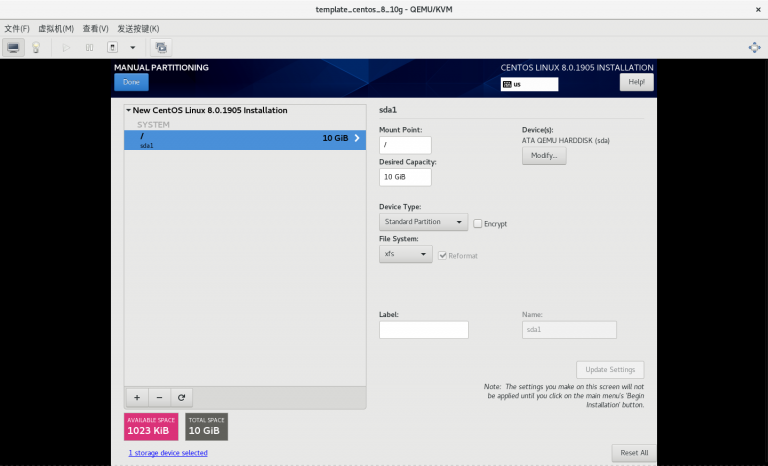The width and height of the screenshot is (768, 466).
Task: Click the Update Settings button
Action: tap(610, 369)
